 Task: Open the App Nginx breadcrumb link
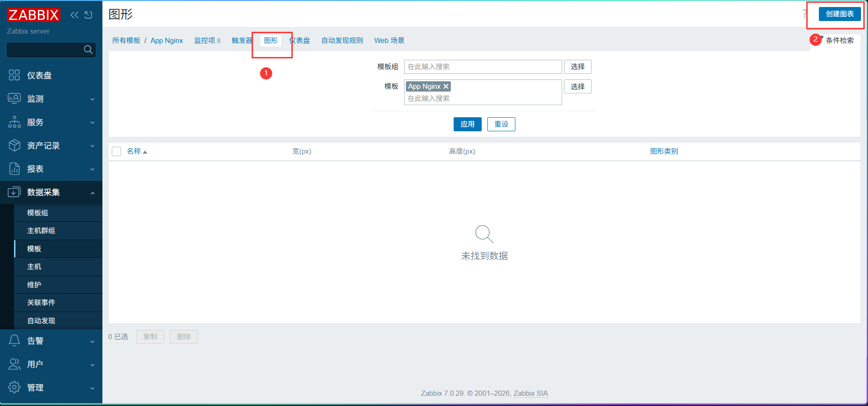coord(166,41)
